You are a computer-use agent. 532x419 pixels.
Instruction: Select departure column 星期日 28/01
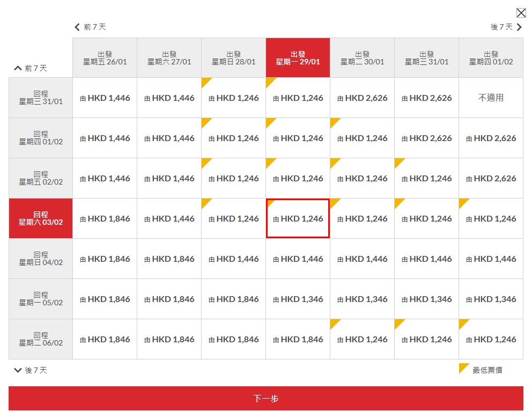(233, 58)
